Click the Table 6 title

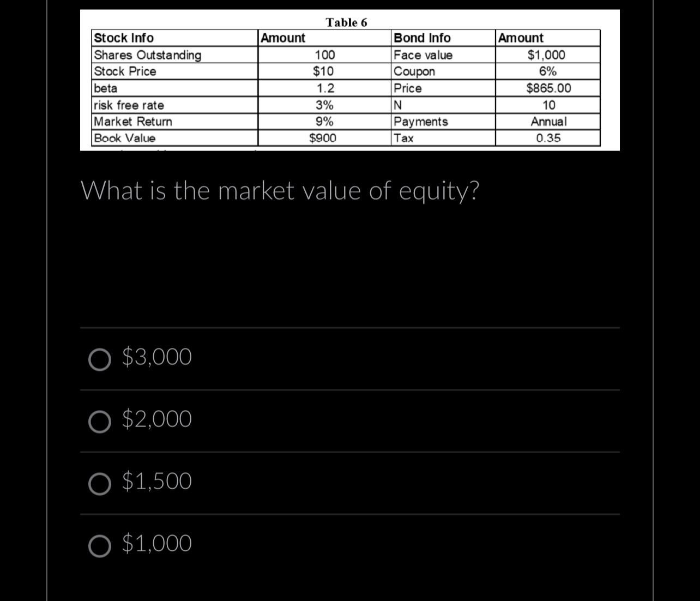[x=346, y=23]
